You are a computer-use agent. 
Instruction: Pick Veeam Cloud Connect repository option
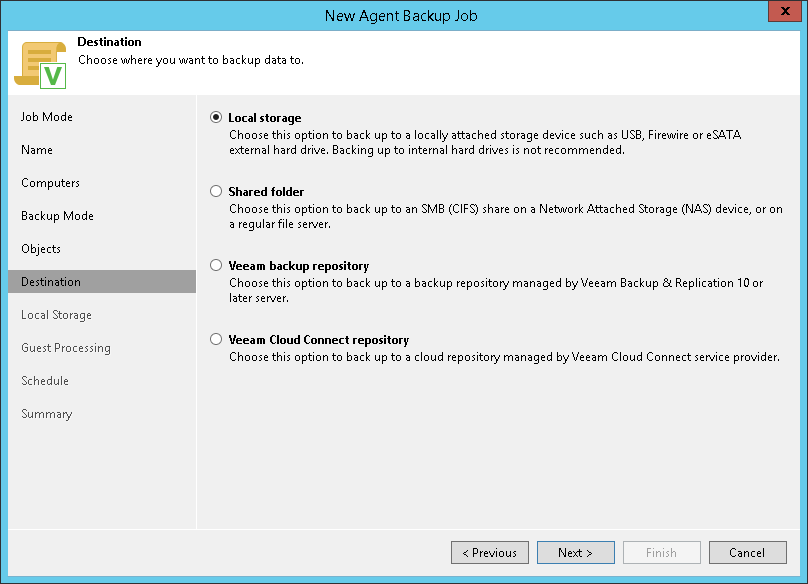pos(216,340)
